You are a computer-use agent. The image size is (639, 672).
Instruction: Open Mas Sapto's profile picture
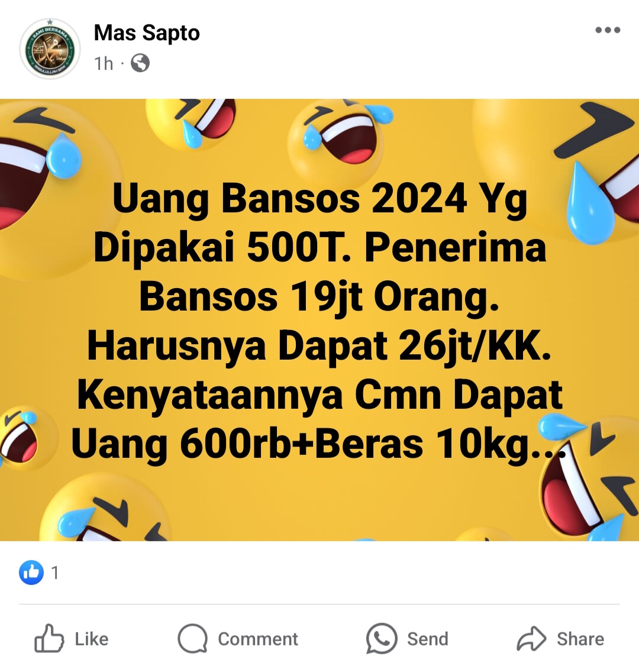coord(50,49)
